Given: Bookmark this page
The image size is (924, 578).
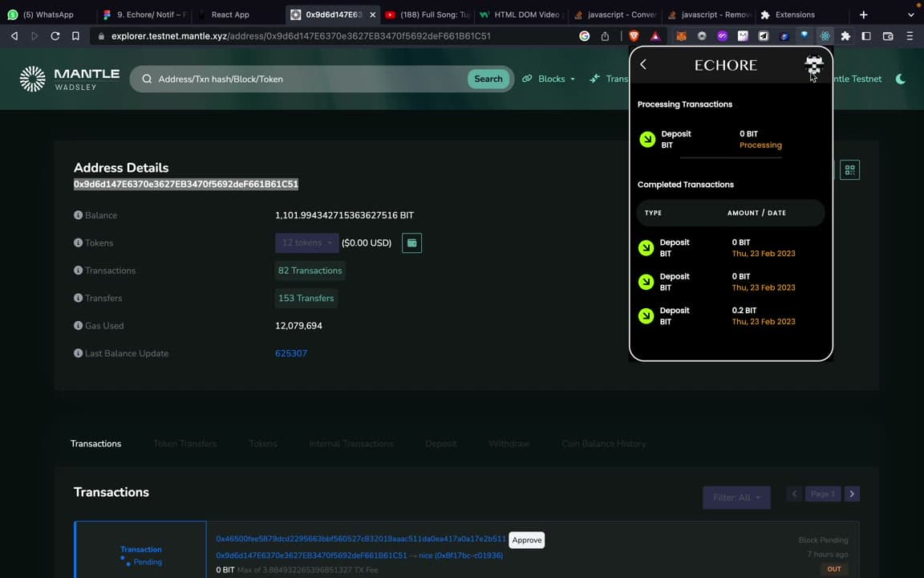Looking at the screenshot, I should tap(75, 36).
